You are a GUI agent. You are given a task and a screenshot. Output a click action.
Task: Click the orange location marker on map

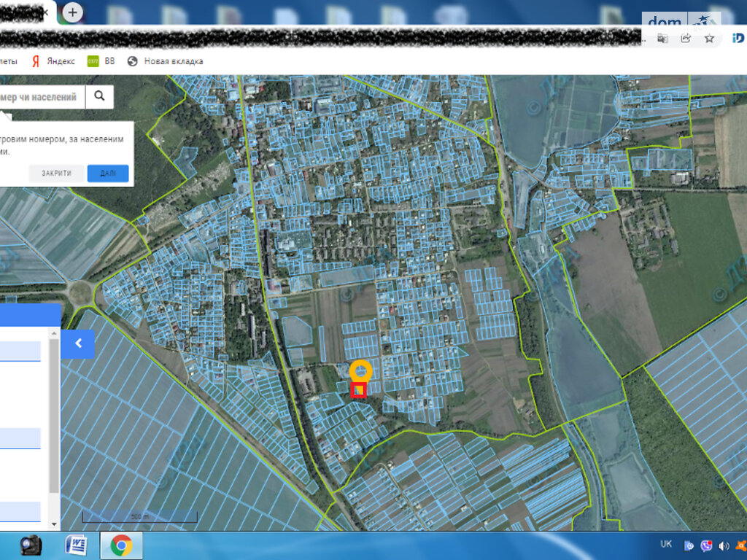tap(360, 371)
